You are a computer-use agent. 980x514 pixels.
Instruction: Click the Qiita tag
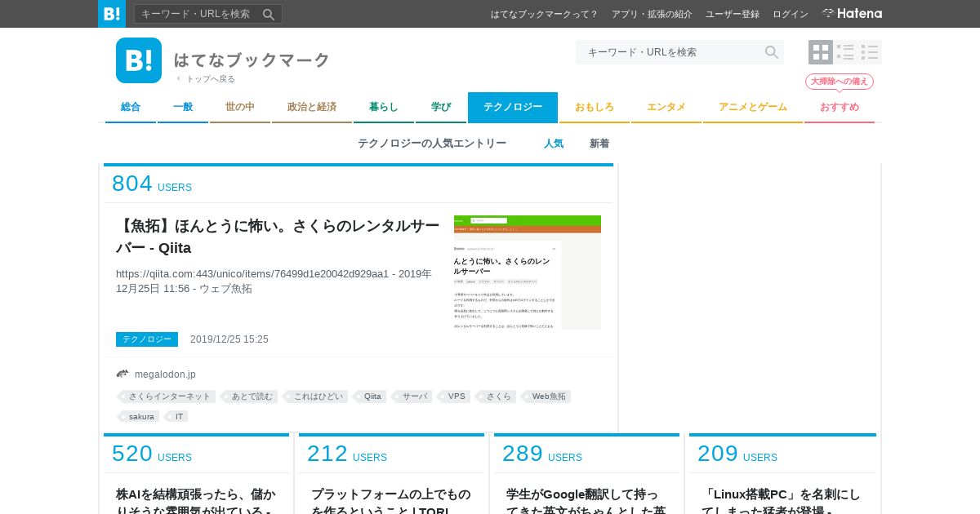pos(371,397)
